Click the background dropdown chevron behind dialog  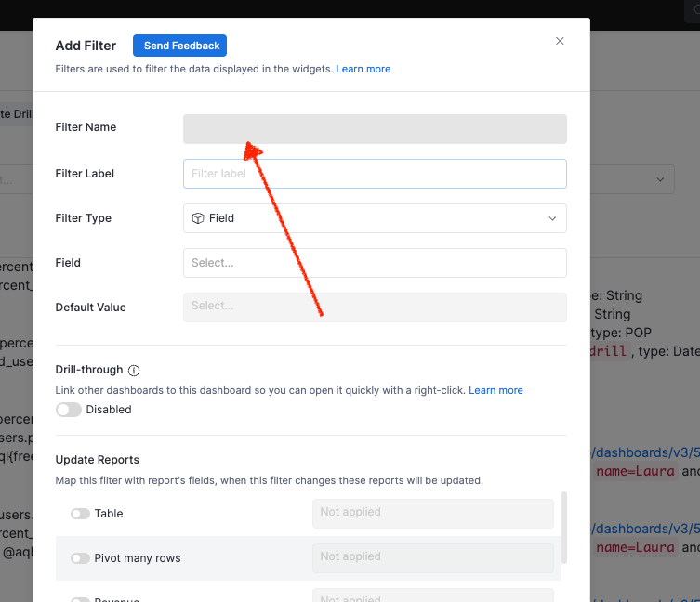click(x=660, y=179)
